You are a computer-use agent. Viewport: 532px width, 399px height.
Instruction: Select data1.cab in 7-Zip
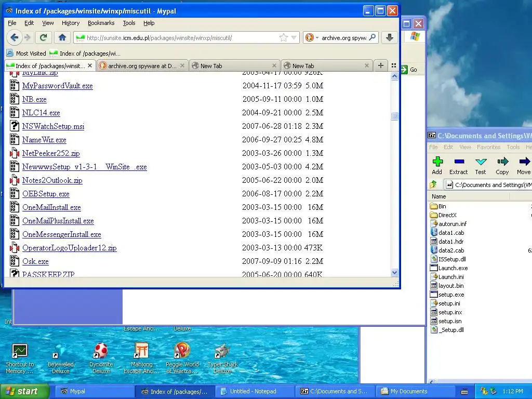[x=447, y=233]
